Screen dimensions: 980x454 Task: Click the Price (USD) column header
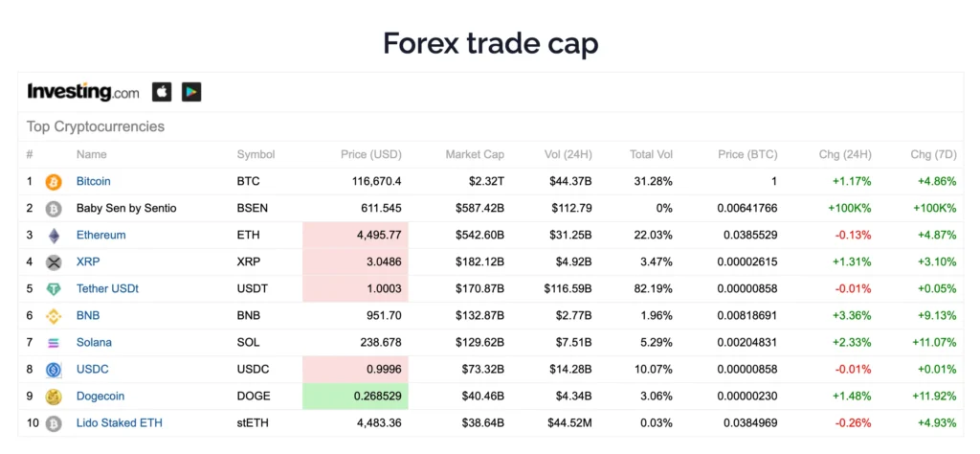tap(371, 154)
